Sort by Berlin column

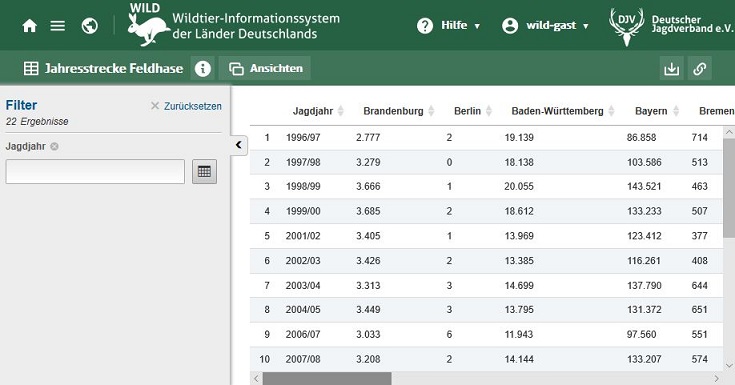473,111
